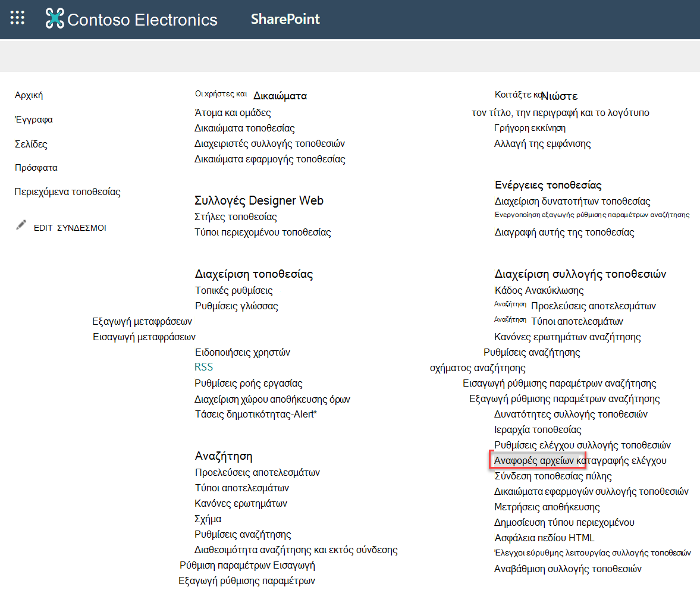Open Αναφορές αρχείων καταγραφής ελέγχου
Viewport: 700px width, 590px height.
coord(580,460)
